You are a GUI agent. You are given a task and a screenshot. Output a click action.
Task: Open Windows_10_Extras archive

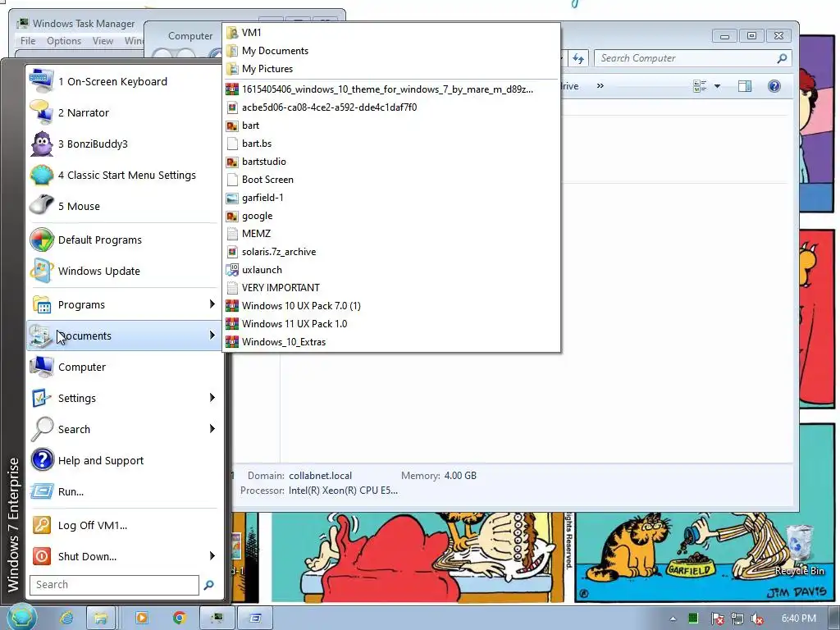(391, 342)
